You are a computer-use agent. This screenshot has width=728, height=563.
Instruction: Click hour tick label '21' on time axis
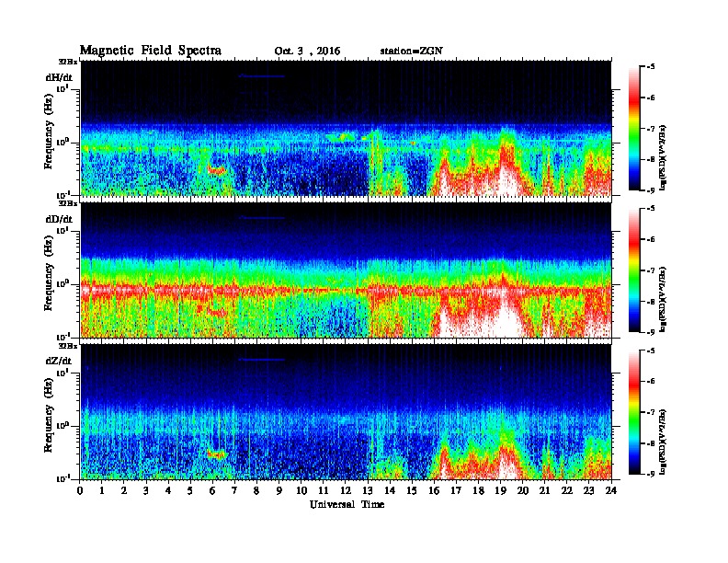[x=544, y=490]
